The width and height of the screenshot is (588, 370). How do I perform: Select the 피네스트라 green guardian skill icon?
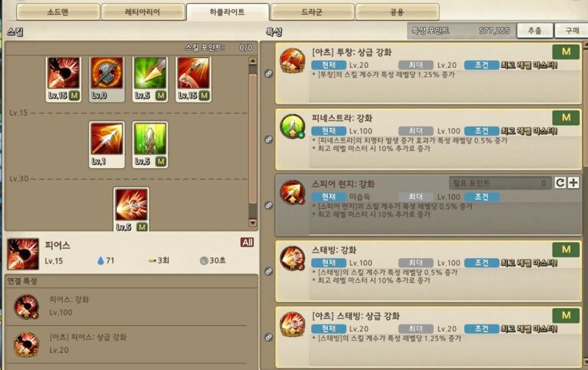click(150, 144)
